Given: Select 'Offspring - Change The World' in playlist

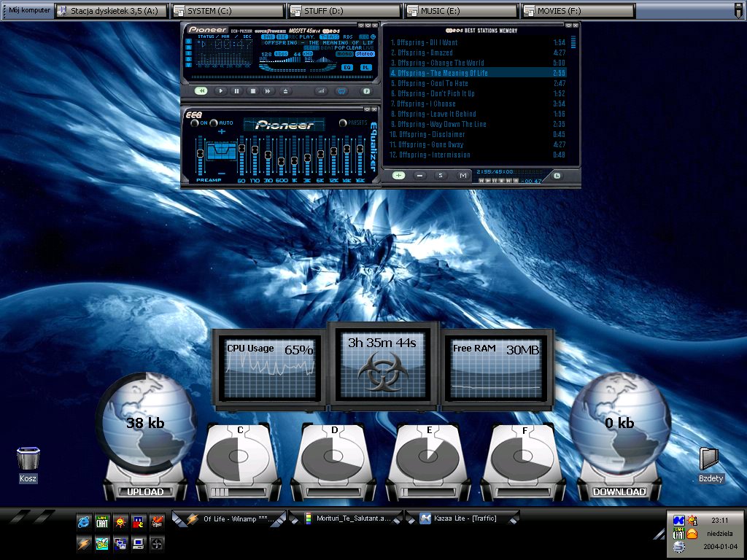Looking at the screenshot, I should [x=478, y=63].
